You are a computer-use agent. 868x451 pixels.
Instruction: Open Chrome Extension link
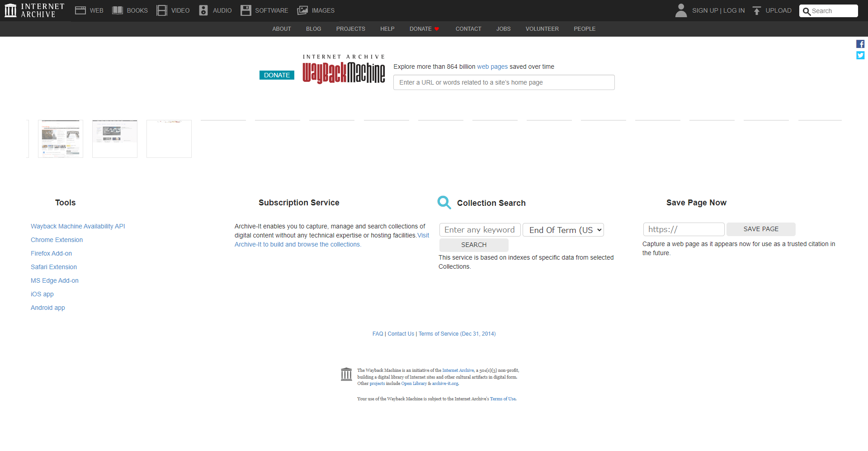click(x=57, y=240)
